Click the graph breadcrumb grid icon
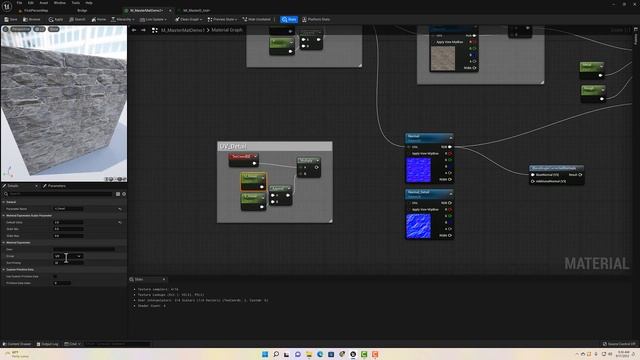Screen dimensions: 640x360 click(x=155, y=30)
